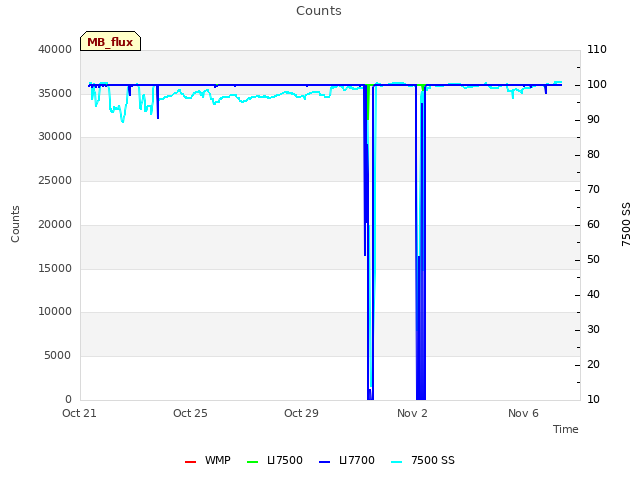Screen dimensions: 640x480
Task: Click the Time axis title
Action: [x=566, y=429]
